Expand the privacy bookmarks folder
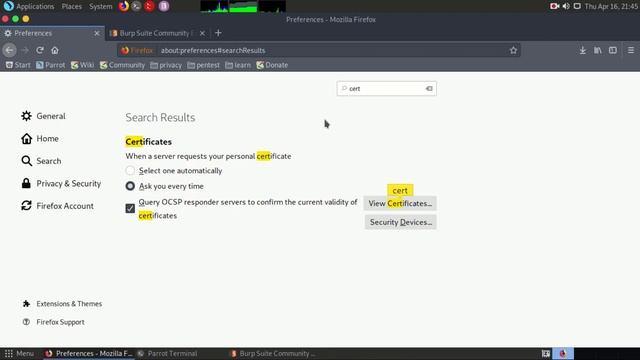The width and height of the screenshot is (640, 360). pyautogui.click(x=166, y=65)
